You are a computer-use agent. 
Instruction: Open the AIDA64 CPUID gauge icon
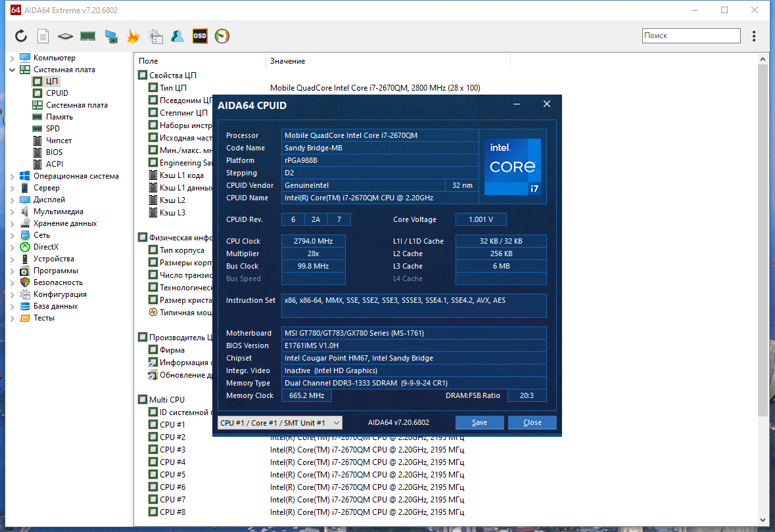[x=222, y=36]
